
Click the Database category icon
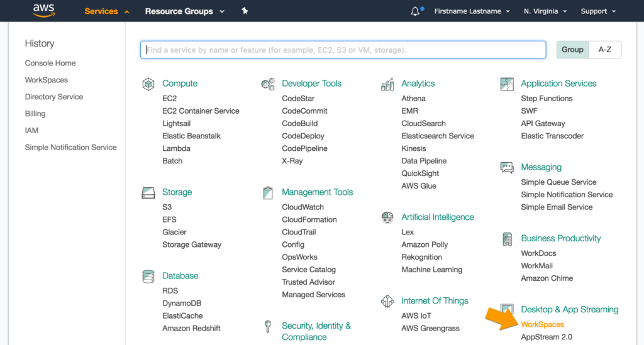point(148,277)
